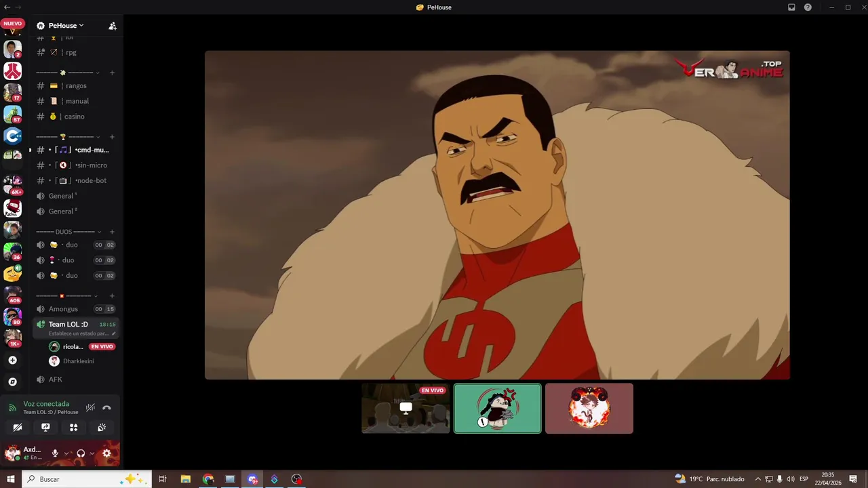
Task: Open the node-bot channel
Action: click(x=75, y=181)
